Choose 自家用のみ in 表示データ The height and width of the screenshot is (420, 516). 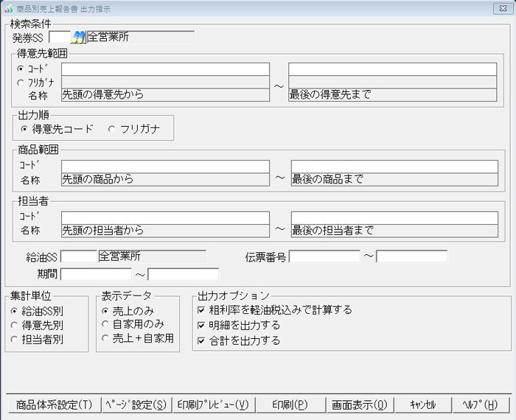tap(106, 324)
